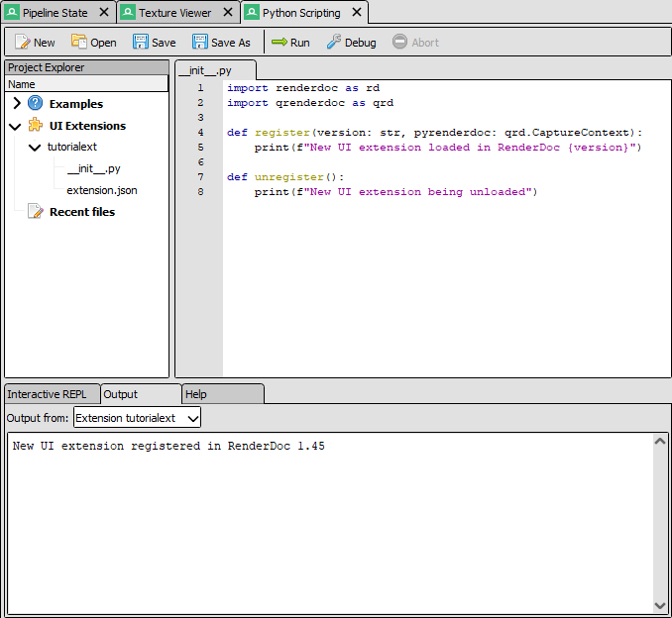Click the 'loaded in RenderDoc' print line
This screenshot has height=618, width=672.
448,148
